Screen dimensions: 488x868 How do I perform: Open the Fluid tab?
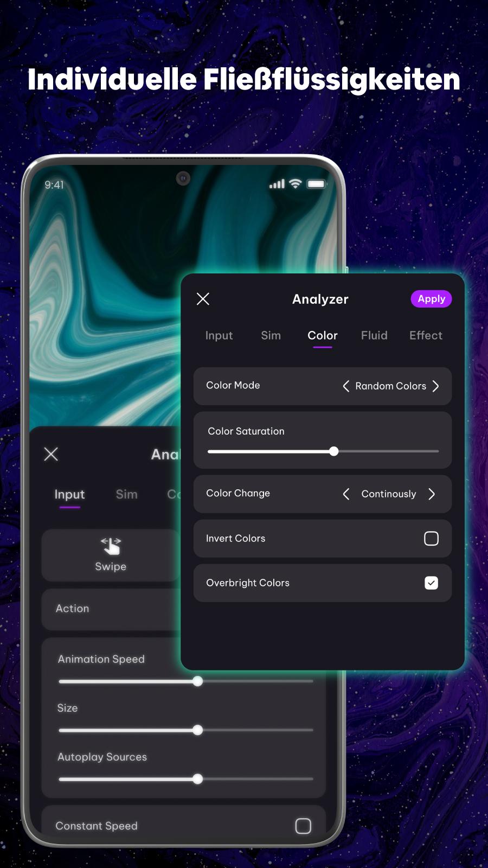coord(374,335)
